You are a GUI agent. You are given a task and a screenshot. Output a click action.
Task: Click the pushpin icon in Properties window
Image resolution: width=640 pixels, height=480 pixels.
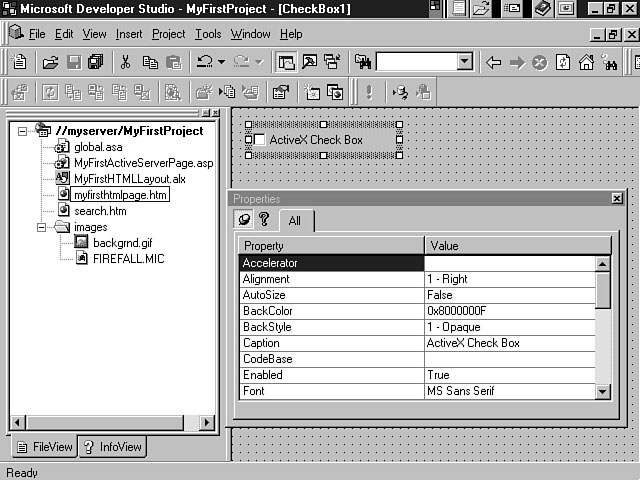point(243,220)
